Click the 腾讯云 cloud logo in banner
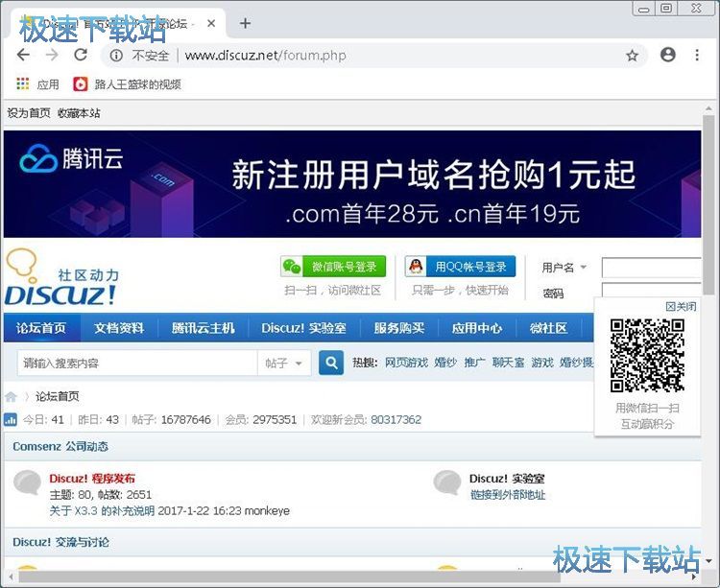The width and height of the screenshot is (720, 588). point(71,158)
